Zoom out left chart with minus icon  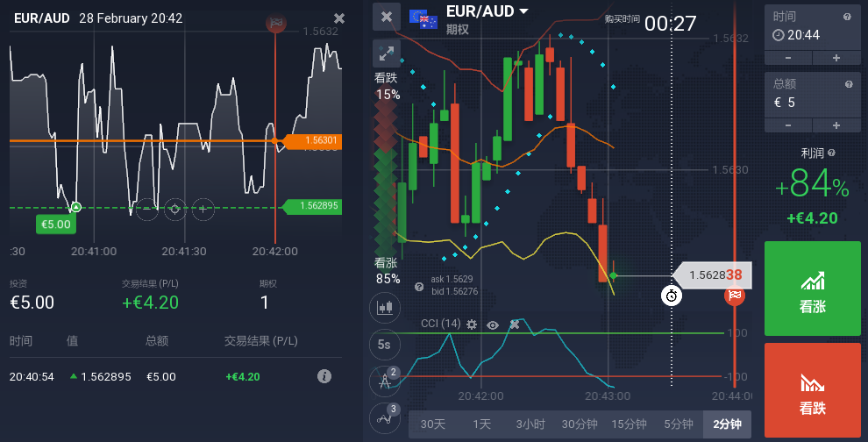click(x=146, y=209)
